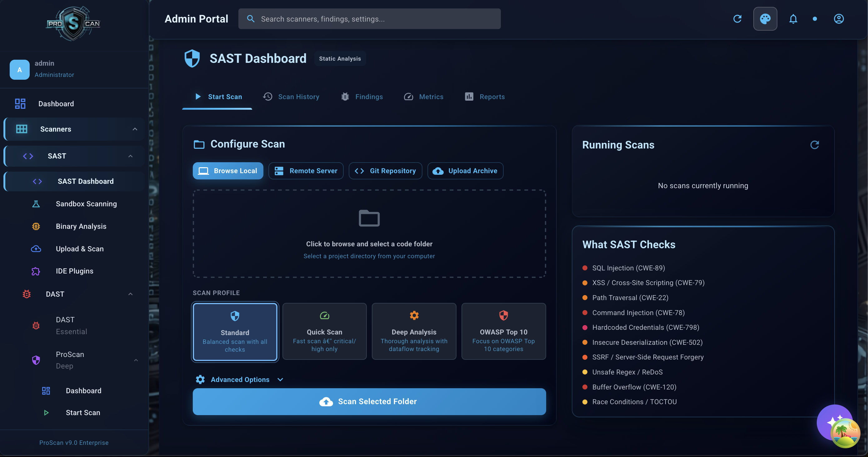Screen dimensions: 868x457
Task: Refresh the Running Scans panel
Action: [815, 145]
